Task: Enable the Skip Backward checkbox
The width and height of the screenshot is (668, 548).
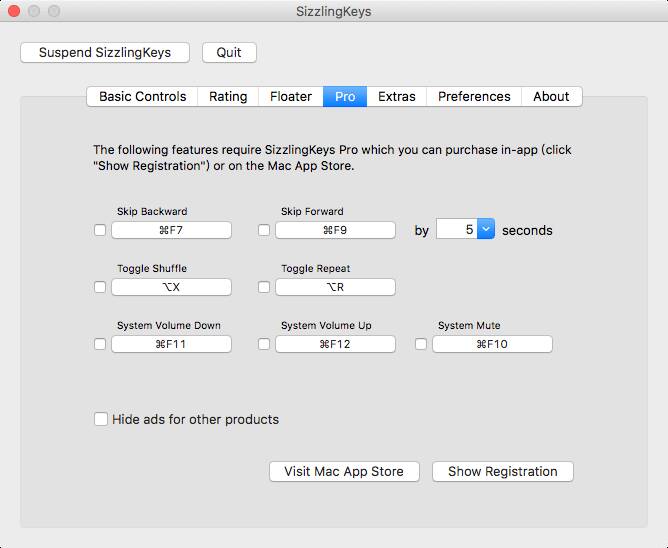Action: 100,230
